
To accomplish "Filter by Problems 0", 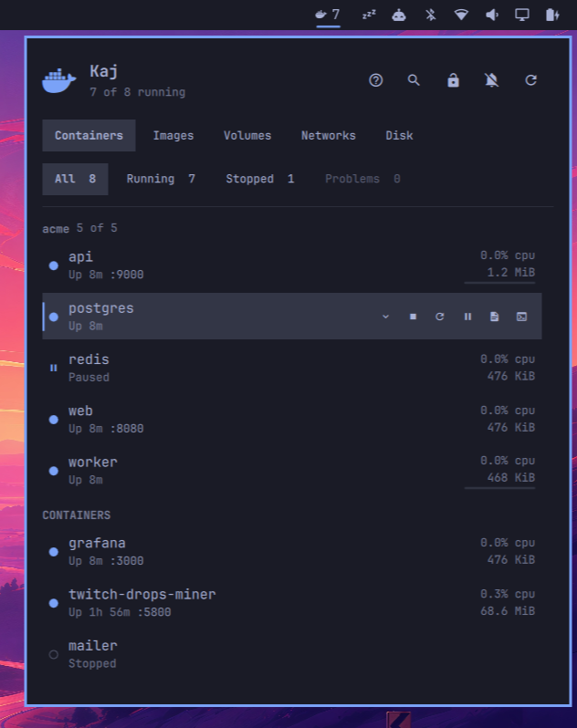I will point(362,179).
